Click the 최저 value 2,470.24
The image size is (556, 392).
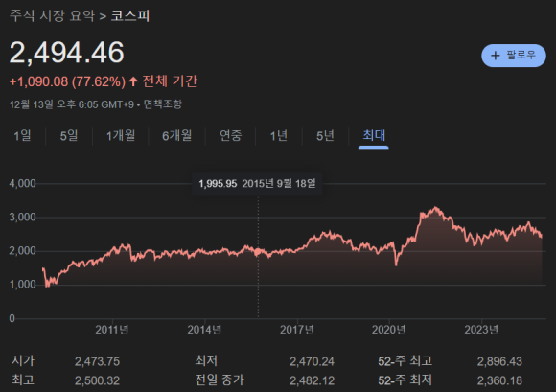tap(313, 361)
